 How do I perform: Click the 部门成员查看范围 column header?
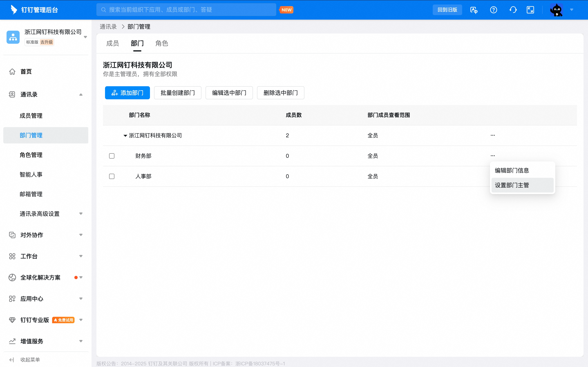click(x=389, y=115)
